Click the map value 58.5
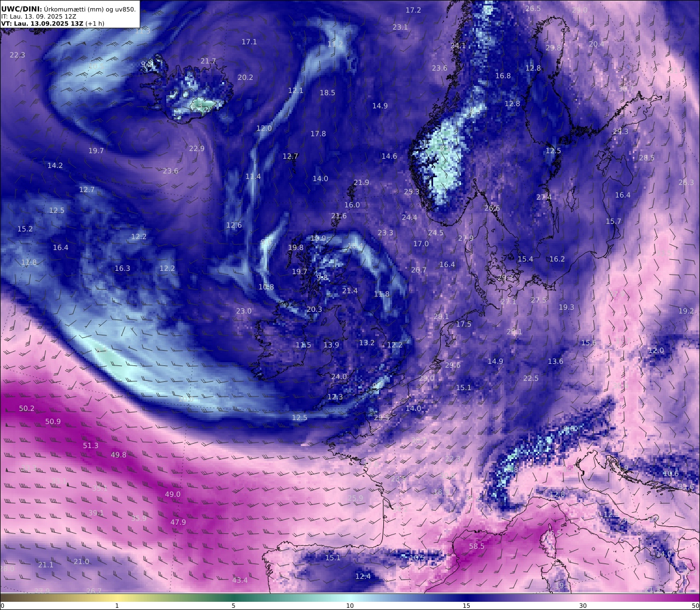 point(477,546)
